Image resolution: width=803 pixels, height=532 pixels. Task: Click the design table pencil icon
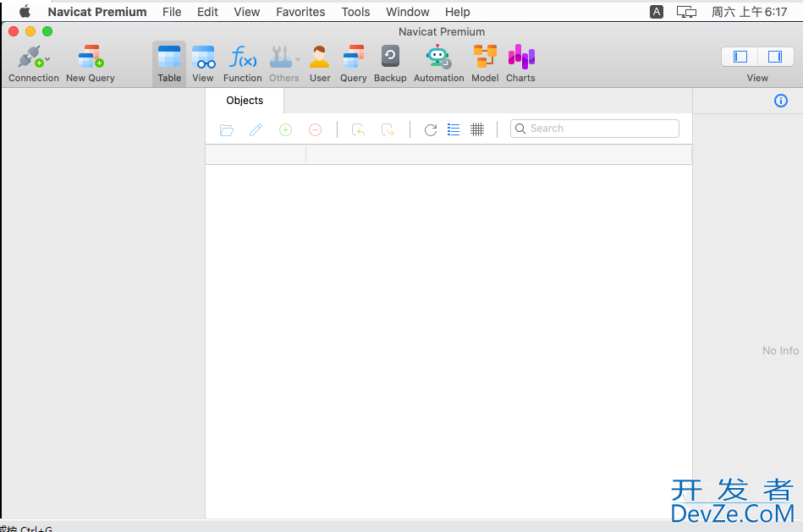click(x=256, y=130)
